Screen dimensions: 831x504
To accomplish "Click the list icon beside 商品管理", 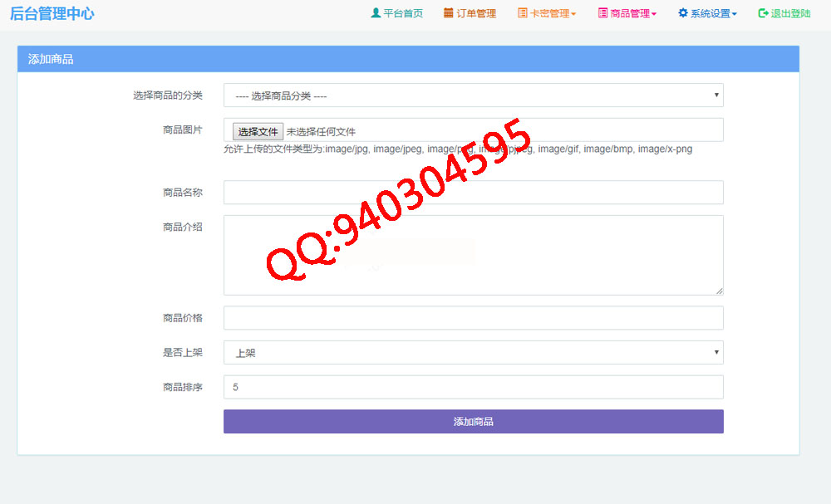I will 602,13.
